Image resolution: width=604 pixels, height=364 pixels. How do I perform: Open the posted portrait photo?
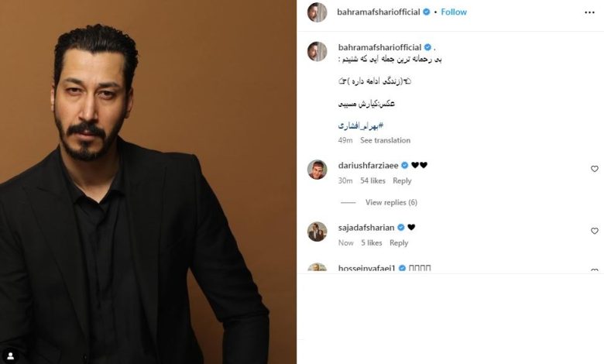click(149, 182)
